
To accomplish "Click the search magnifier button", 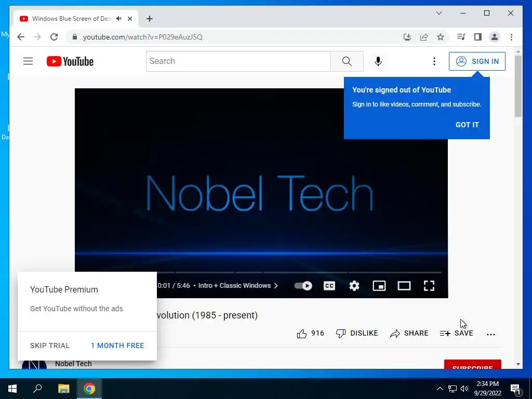I will point(347,61).
